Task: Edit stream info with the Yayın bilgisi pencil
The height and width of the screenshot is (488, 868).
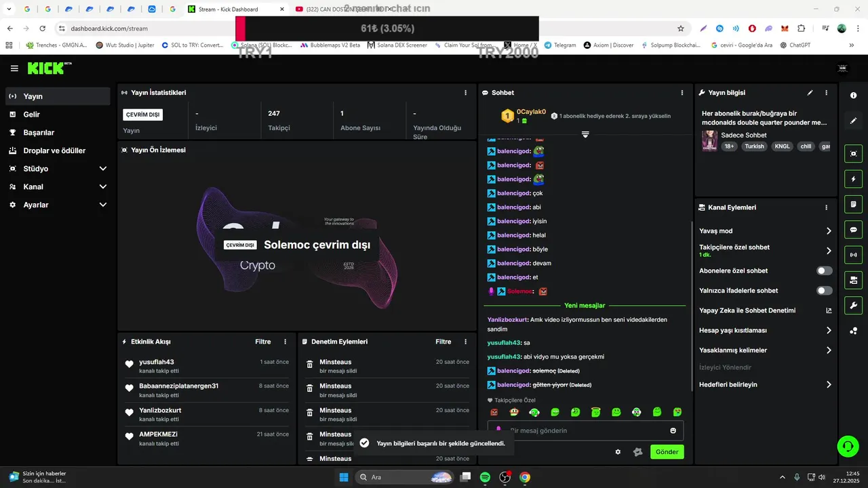Action: pos(810,93)
